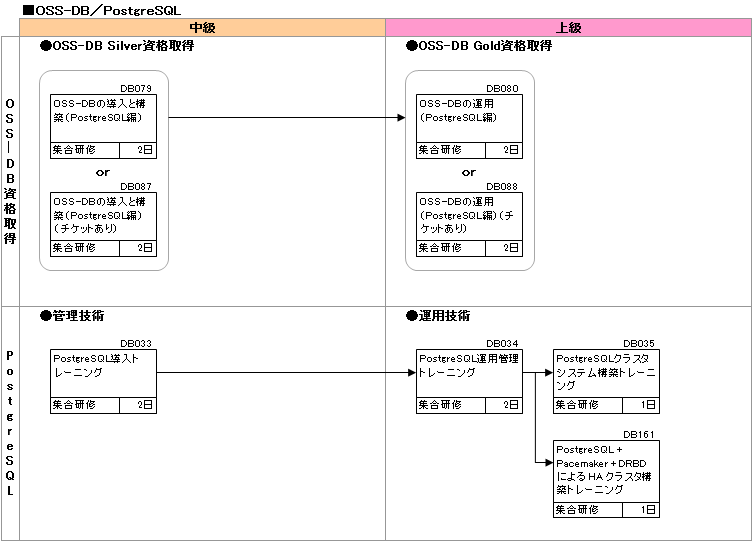Click 集合研修 cell in the DB080 box
752x541 pixels.
[x=451, y=150]
